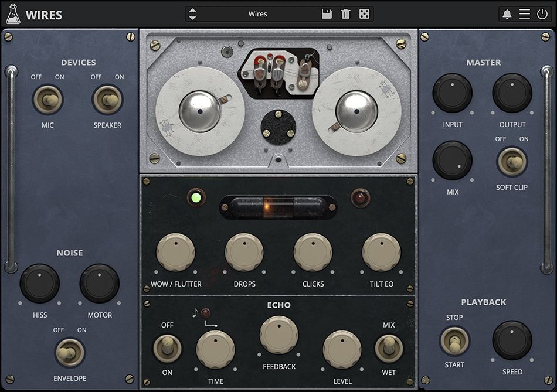
Task: Load a random preset with dice icon
Action: (365, 13)
